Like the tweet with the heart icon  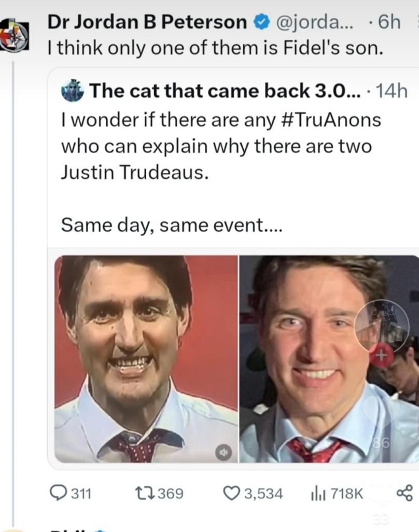coord(230,493)
